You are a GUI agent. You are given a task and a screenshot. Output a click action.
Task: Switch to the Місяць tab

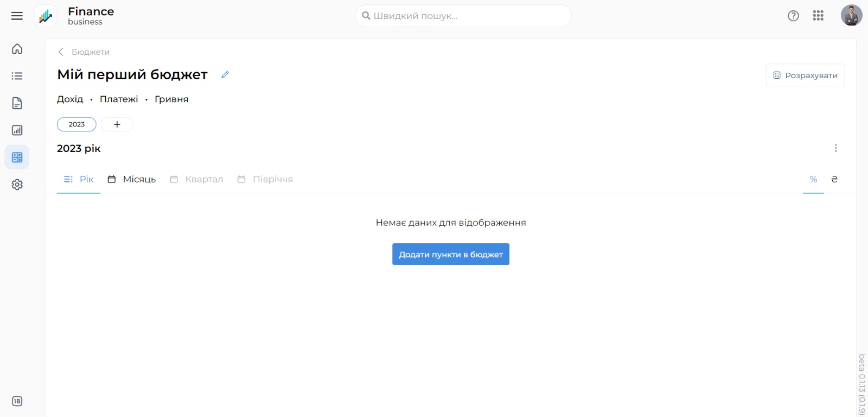132,179
